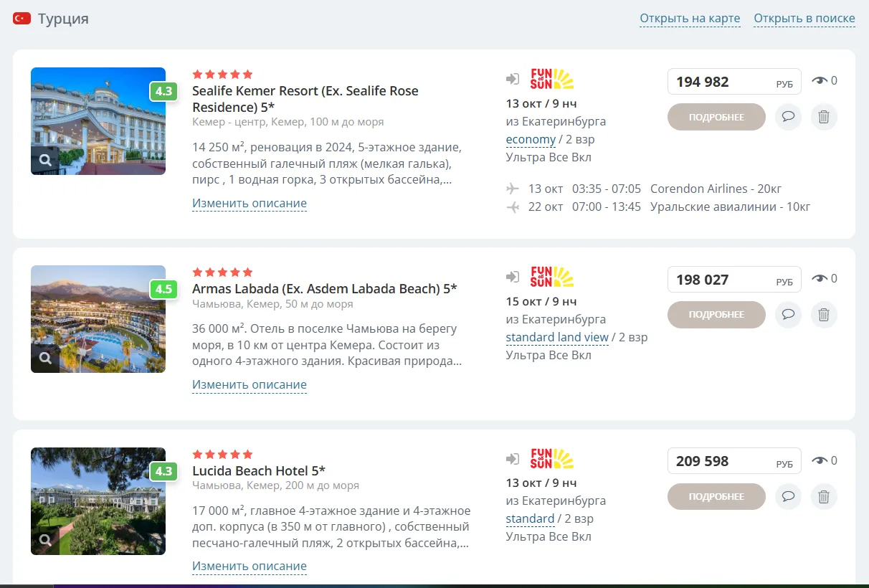
Task: Click the Открыть в поиске link
Action: (x=804, y=19)
